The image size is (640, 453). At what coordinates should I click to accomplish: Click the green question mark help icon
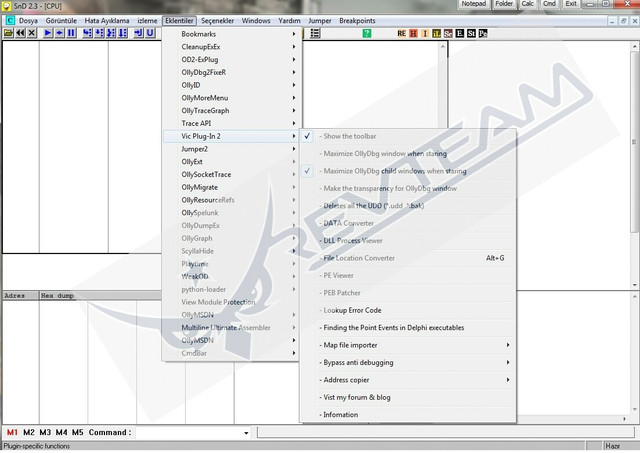[x=367, y=33]
